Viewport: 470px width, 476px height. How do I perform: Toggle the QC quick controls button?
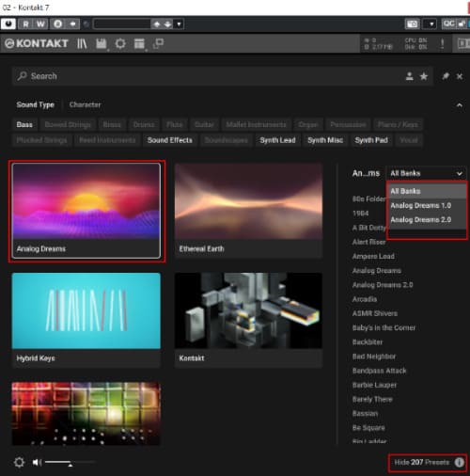[448, 24]
